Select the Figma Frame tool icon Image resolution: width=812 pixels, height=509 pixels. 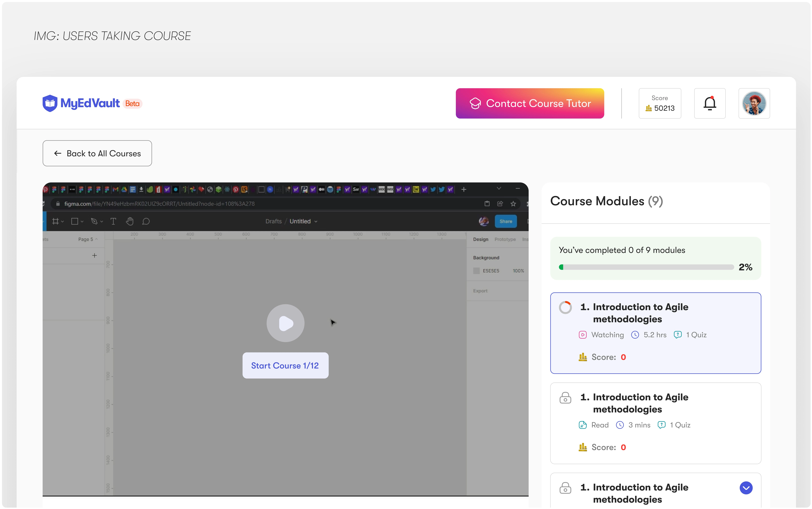(x=55, y=221)
